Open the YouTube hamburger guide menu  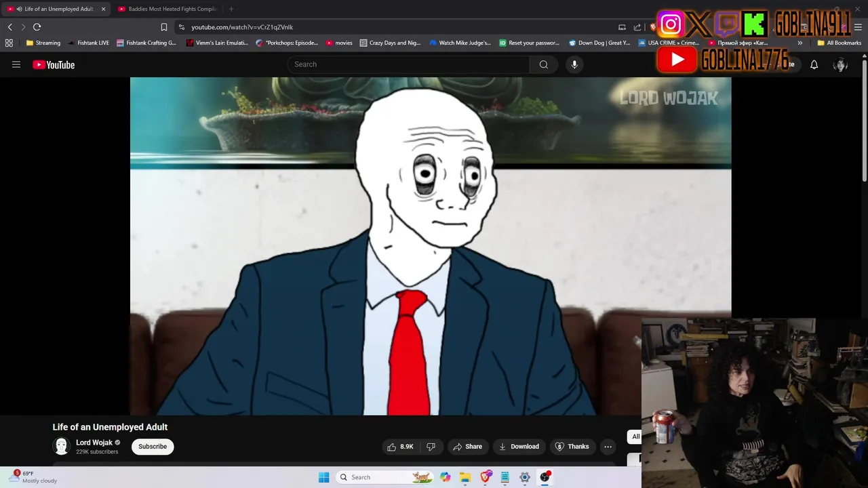[16, 64]
